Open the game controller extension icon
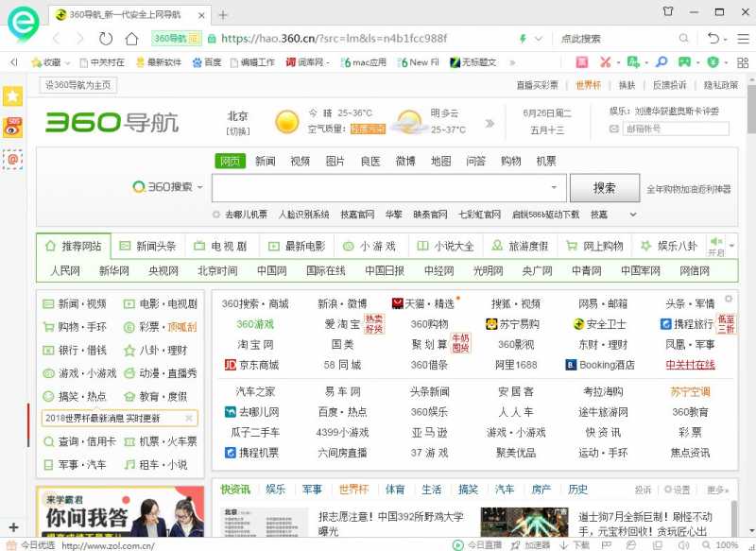 pyautogui.click(x=684, y=61)
